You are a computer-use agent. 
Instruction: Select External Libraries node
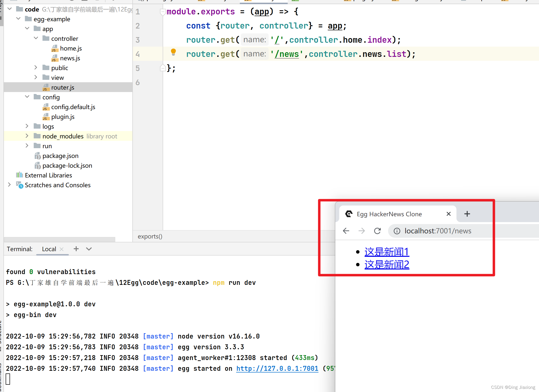click(x=48, y=175)
